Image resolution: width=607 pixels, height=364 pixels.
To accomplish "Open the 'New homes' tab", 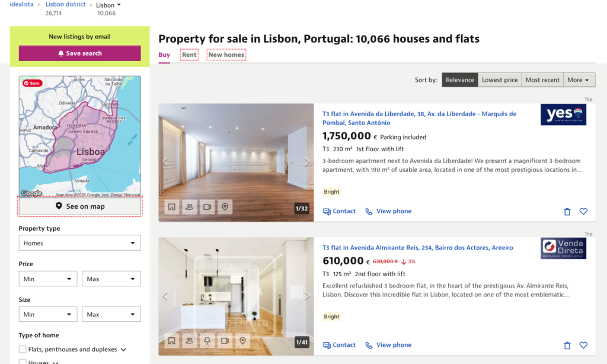I will coord(226,54).
